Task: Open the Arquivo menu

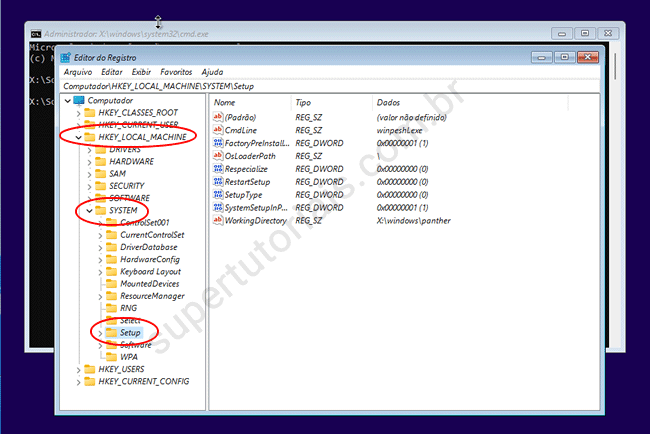Action: (78, 72)
